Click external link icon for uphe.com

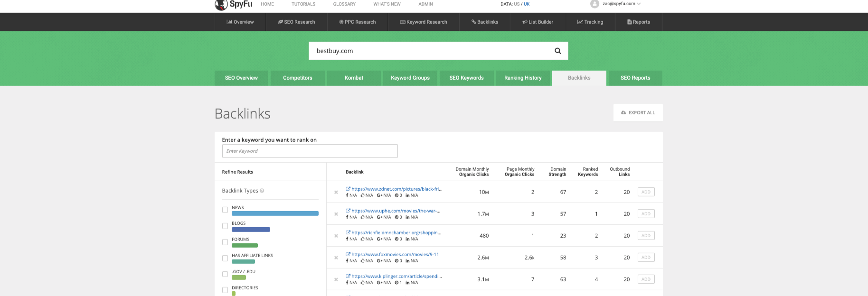point(348,211)
